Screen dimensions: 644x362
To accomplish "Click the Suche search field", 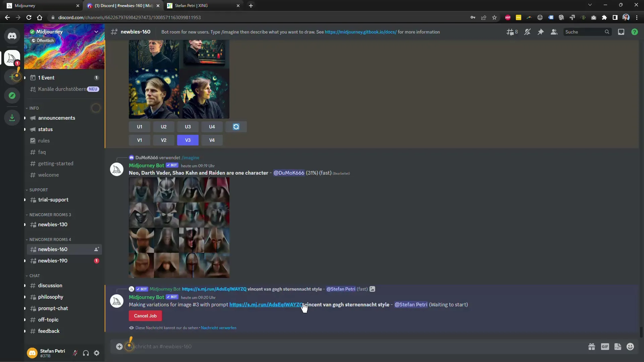I will pos(587,32).
